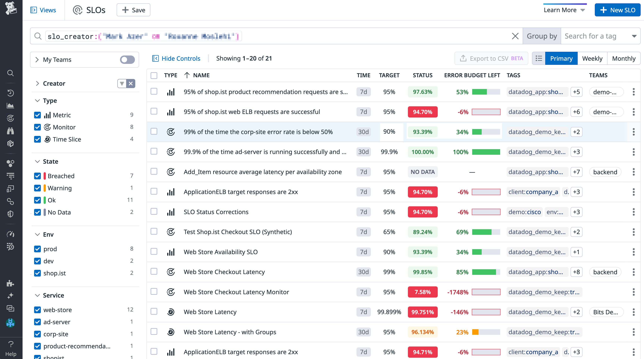The image size is (644, 359).
Task: Expand the Creator filter section
Action: point(37,83)
